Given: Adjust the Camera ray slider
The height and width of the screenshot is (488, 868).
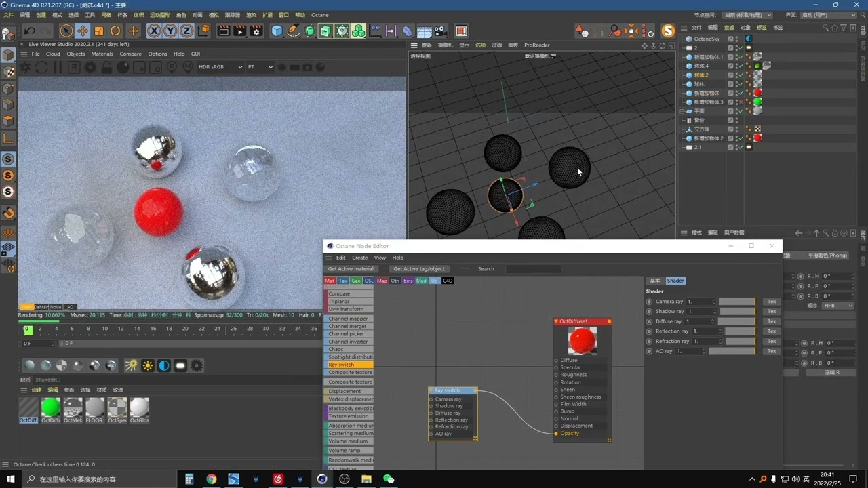Looking at the screenshot, I should pyautogui.click(x=737, y=302).
